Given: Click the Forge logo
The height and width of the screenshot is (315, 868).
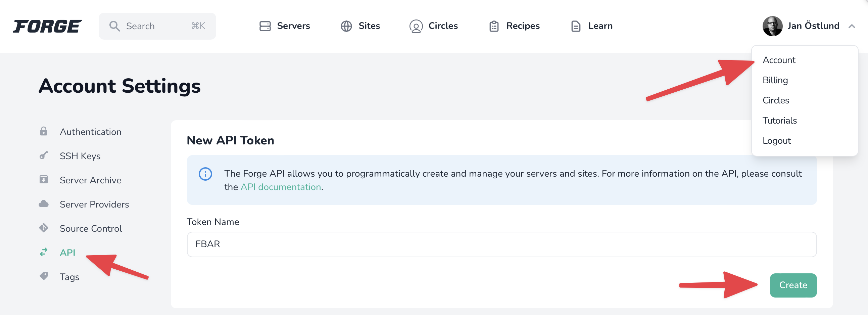Looking at the screenshot, I should pos(47,26).
